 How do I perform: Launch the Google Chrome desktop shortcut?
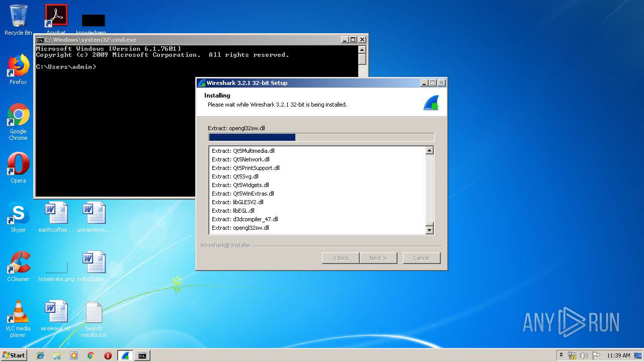(x=18, y=122)
